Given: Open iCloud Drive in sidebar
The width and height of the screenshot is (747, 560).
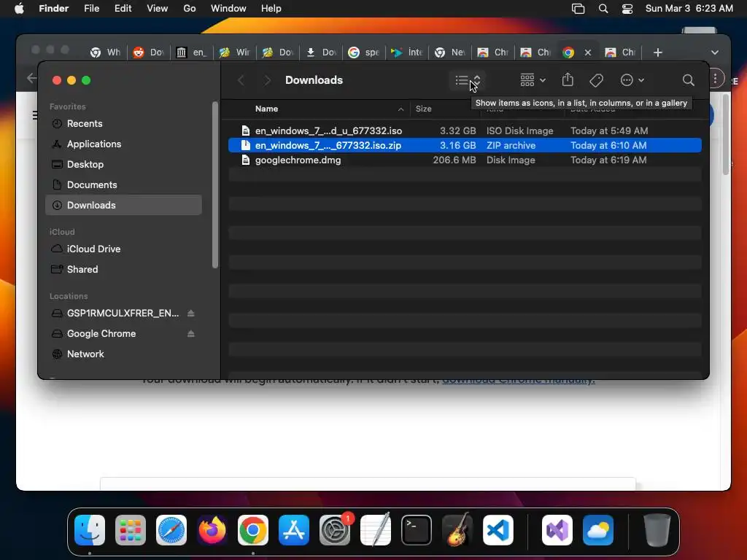Looking at the screenshot, I should (x=123, y=249).
